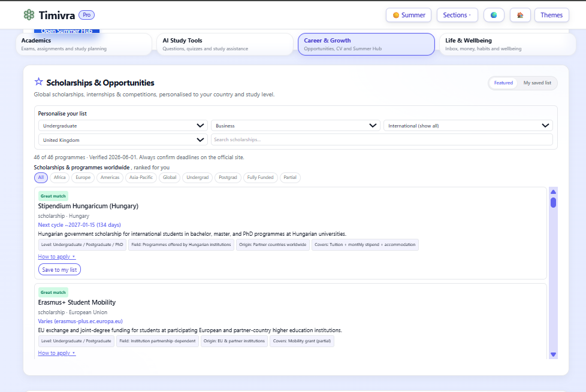Image resolution: width=586 pixels, height=392 pixels.
Task: Click the star icon beside Scholarships & Opportunities
Action: click(x=38, y=82)
